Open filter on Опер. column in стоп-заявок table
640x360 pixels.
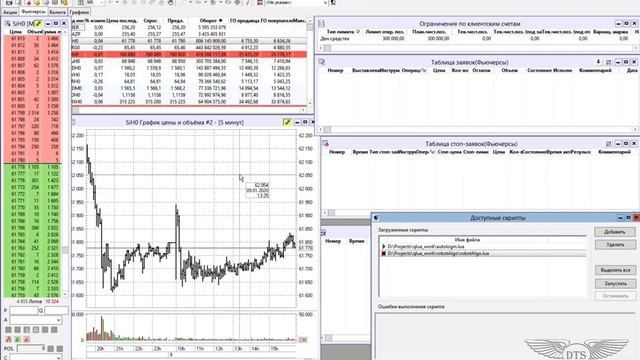click(x=432, y=152)
